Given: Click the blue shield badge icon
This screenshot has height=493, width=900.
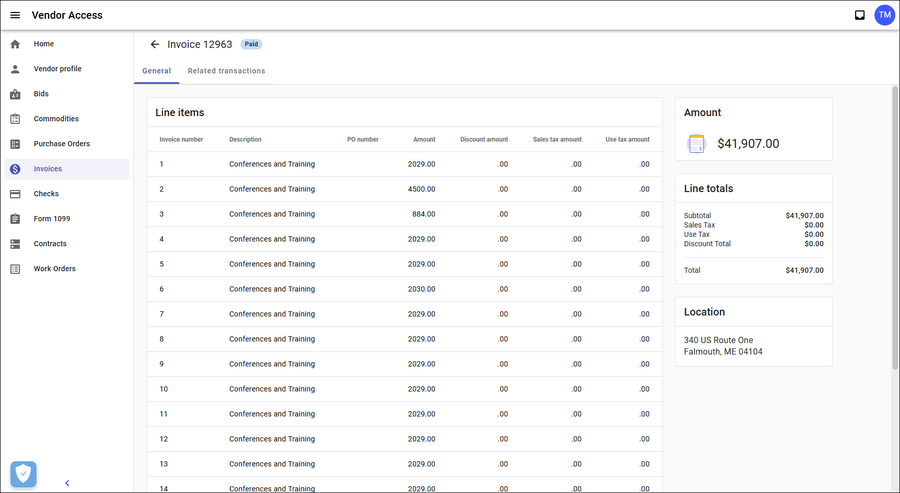Looking at the screenshot, I should 24,475.
